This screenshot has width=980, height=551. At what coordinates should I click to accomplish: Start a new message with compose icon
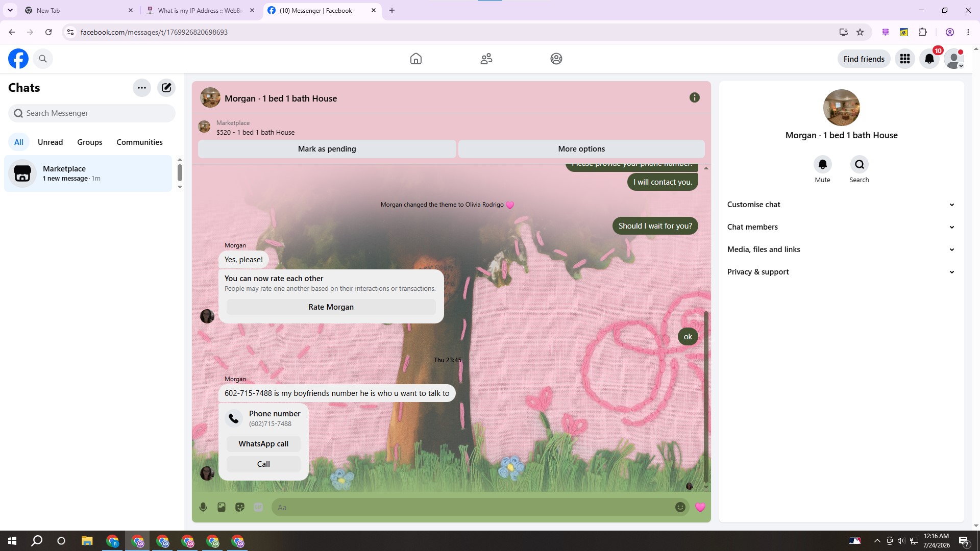(166, 88)
